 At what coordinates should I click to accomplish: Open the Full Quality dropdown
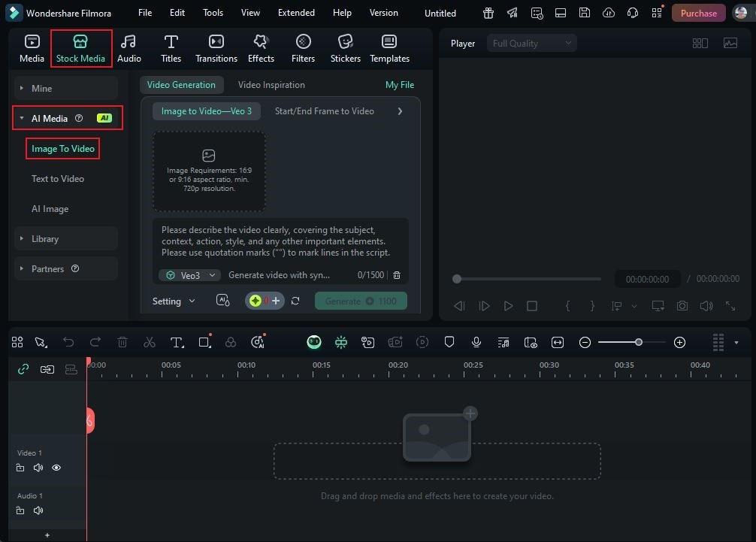(x=531, y=44)
